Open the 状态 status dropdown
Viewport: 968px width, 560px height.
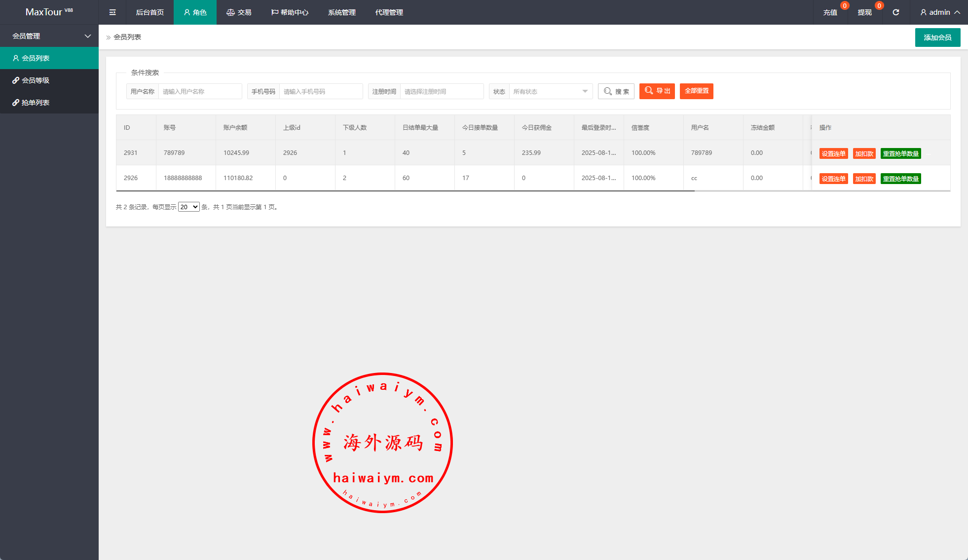[x=550, y=91]
